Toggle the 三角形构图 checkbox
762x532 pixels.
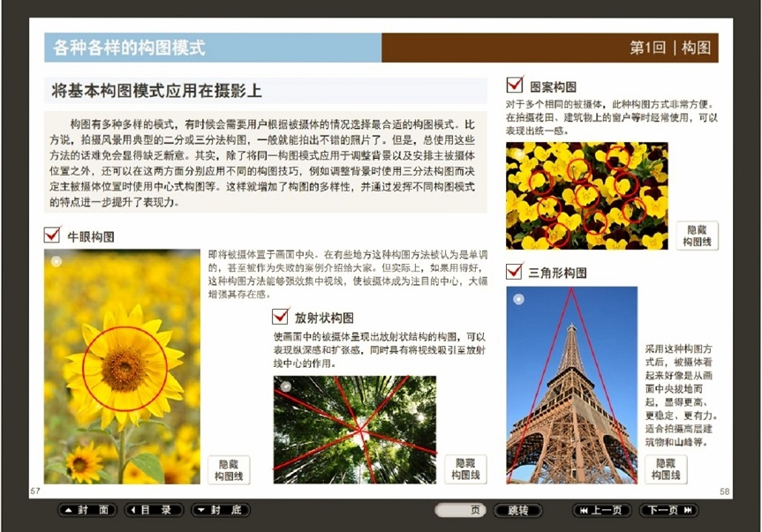point(515,272)
